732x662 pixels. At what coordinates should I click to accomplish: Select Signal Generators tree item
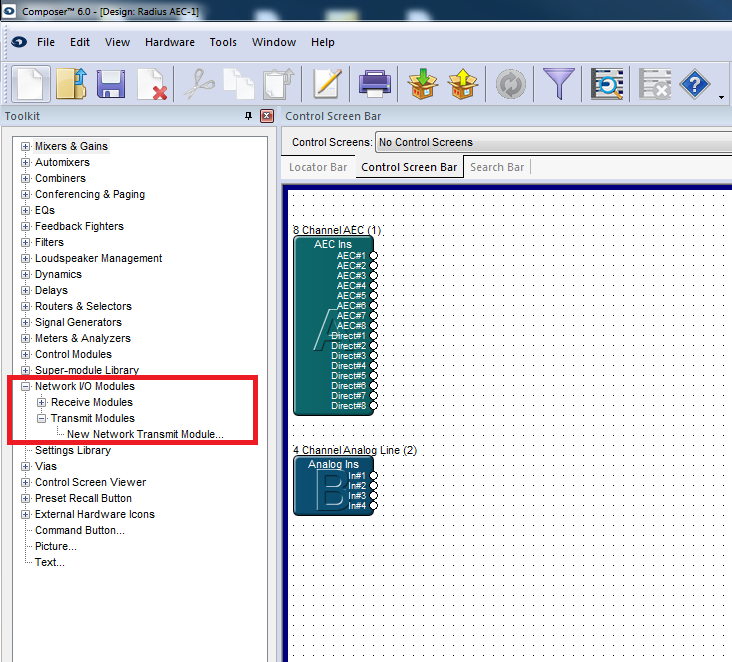78,322
